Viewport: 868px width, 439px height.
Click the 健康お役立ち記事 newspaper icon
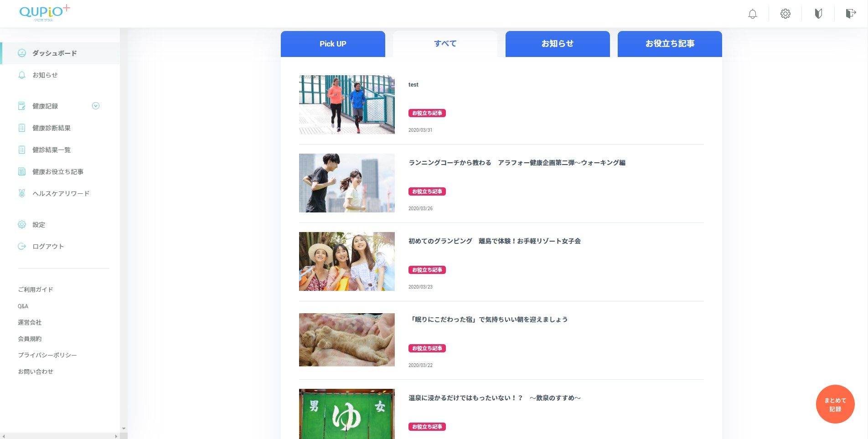pyautogui.click(x=21, y=171)
